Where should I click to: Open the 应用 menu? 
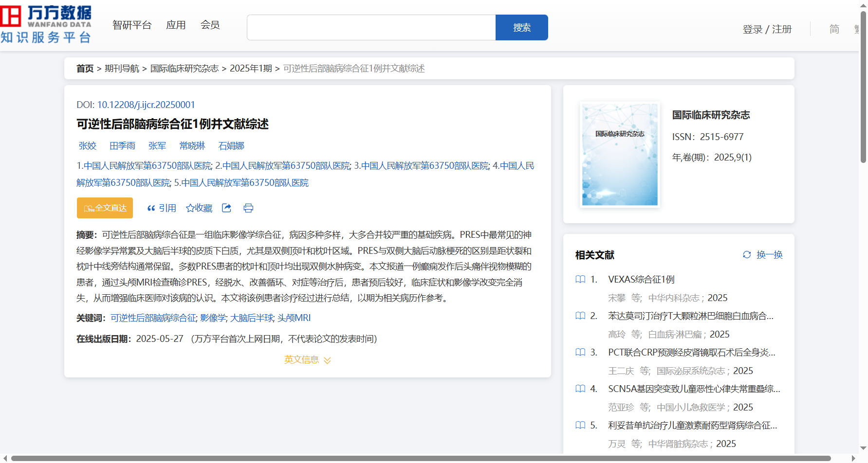pos(176,25)
